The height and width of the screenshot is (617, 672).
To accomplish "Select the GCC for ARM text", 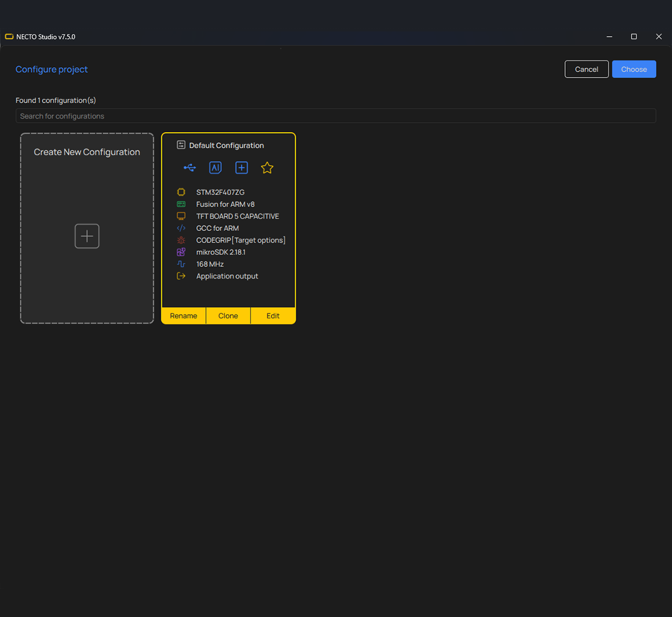I will [217, 228].
